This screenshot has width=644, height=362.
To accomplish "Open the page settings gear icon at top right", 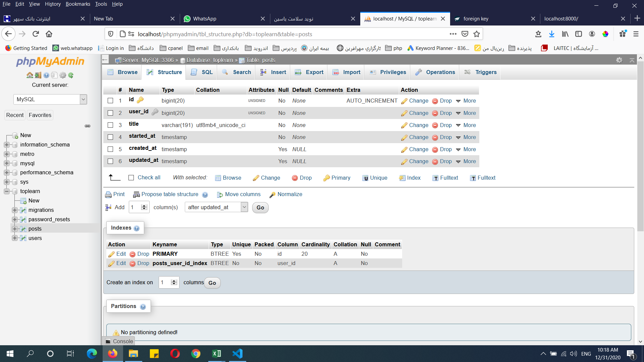I will click(x=619, y=60).
